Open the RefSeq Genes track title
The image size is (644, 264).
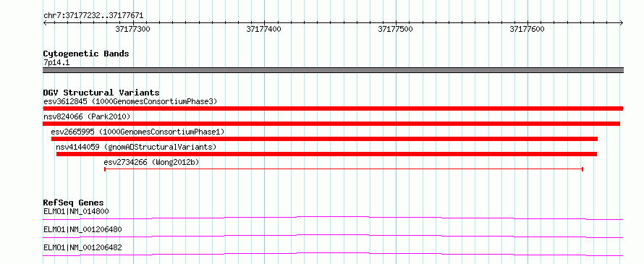point(73,203)
